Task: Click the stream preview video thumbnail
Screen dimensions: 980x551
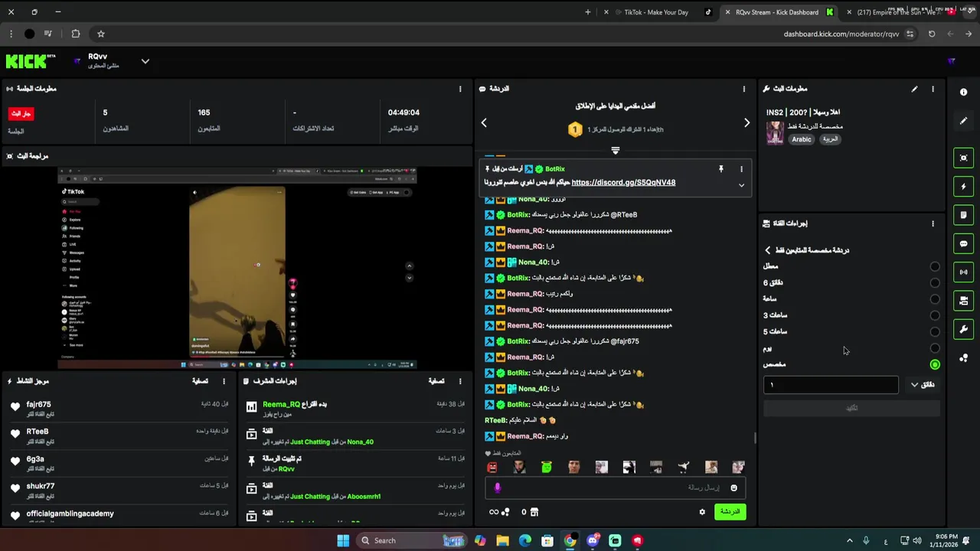Action: click(237, 268)
